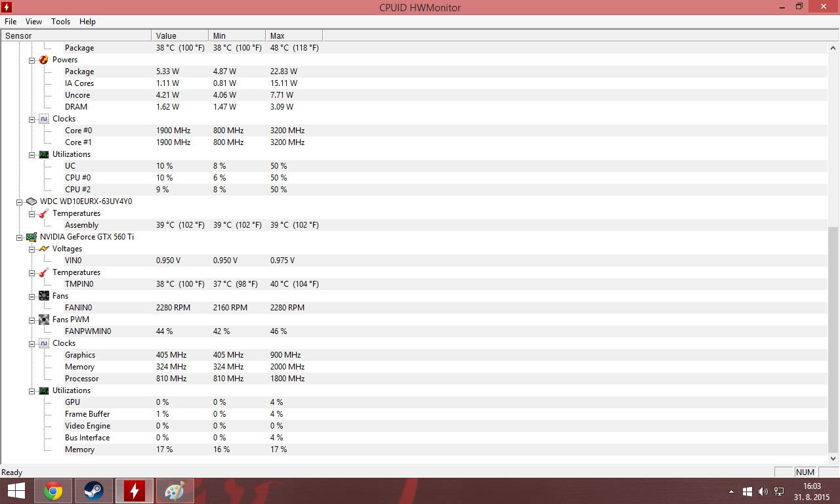Screen dimensions: 840x504
Task: Click the GPU Fans icon
Action: click(44, 296)
